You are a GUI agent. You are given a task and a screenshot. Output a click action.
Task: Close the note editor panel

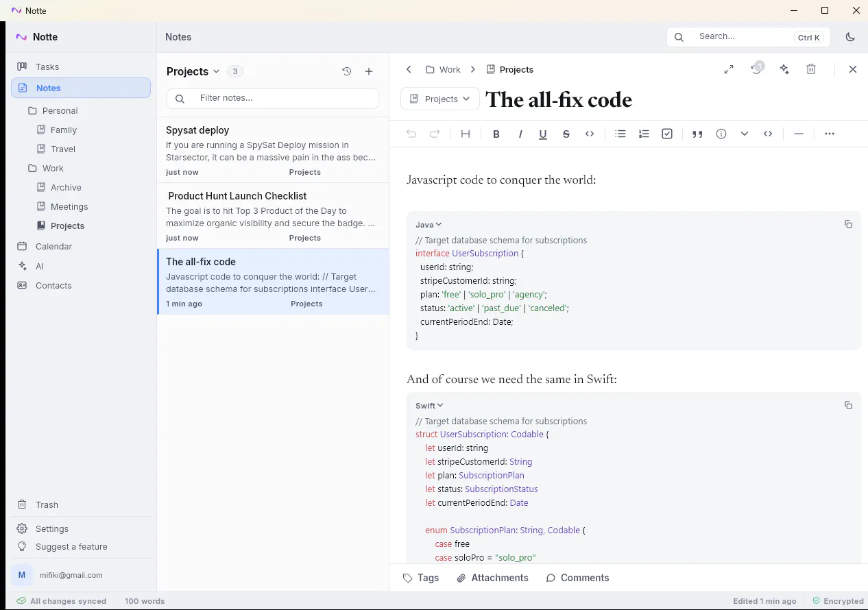pyautogui.click(x=853, y=69)
